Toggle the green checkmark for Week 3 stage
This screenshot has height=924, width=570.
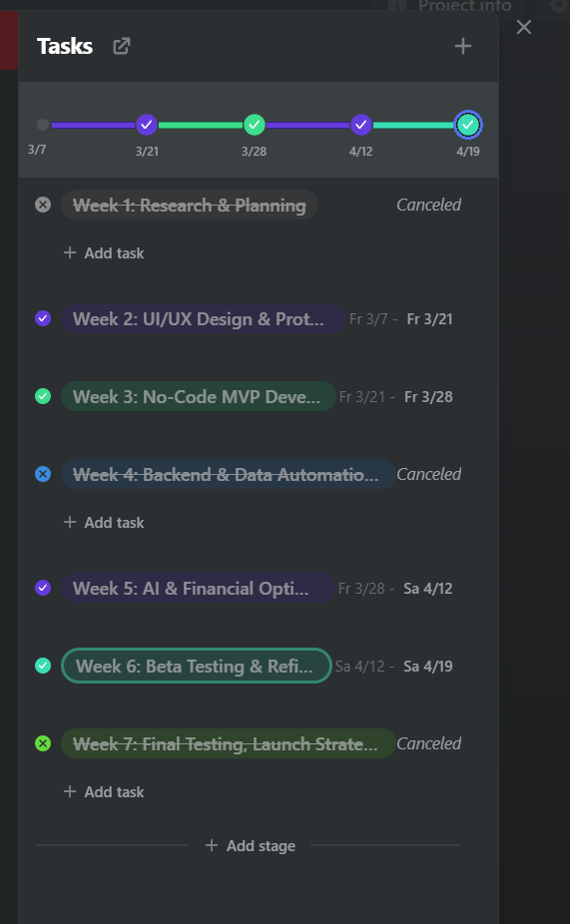tap(43, 396)
